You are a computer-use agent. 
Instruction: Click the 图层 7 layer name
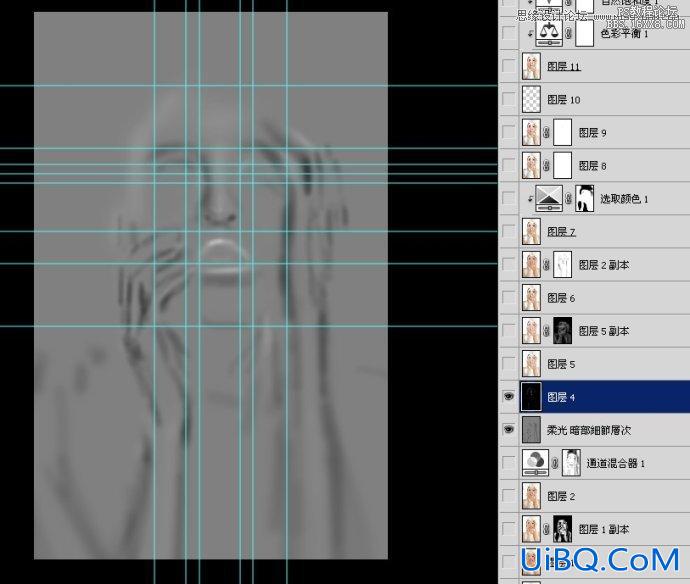point(561,231)
